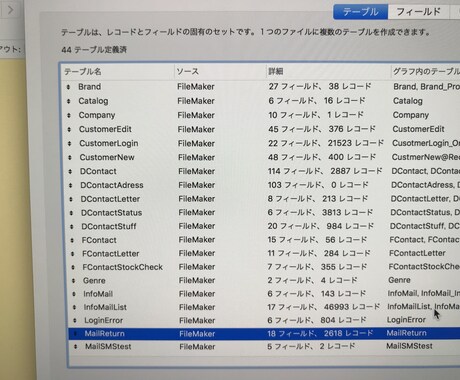Click FileMaker source cell in Company row
This screenshot has width=460, height=380.
196,115
